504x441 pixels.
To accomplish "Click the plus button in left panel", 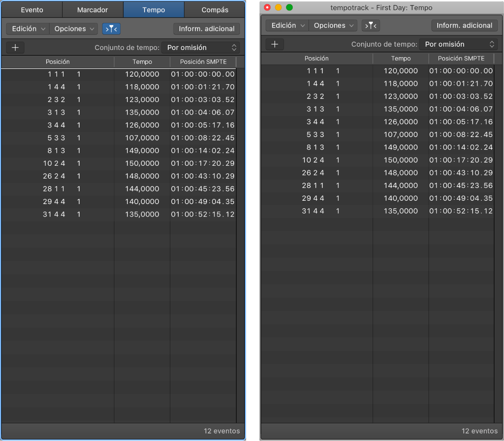I will (x=15, y=47).
